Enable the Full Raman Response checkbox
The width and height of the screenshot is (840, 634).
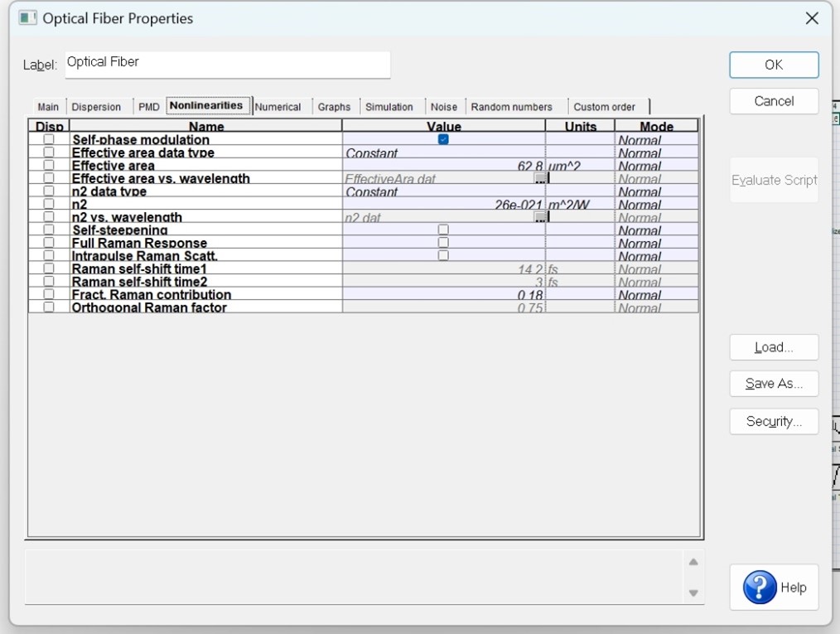443,242
